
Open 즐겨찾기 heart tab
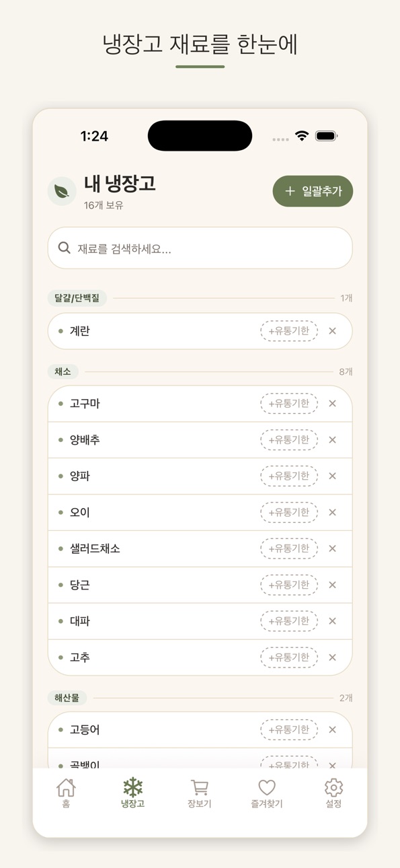click(x=267, y=793)
